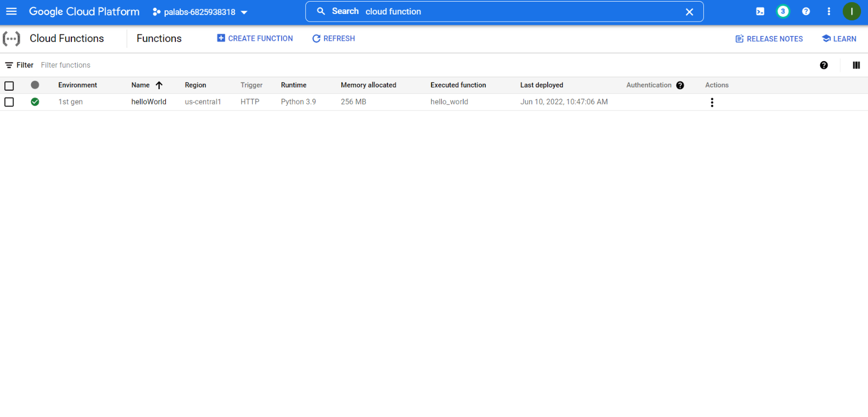Click the 256 MB memory cell
The width and height of the screenshot is (868, 417).
[354, 102]
